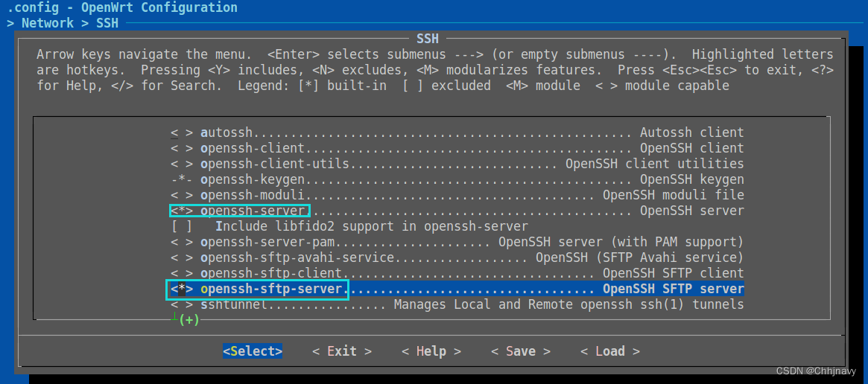Click the 'OpenSSH server (with PAM support)' description

click(x=621, y=243)
